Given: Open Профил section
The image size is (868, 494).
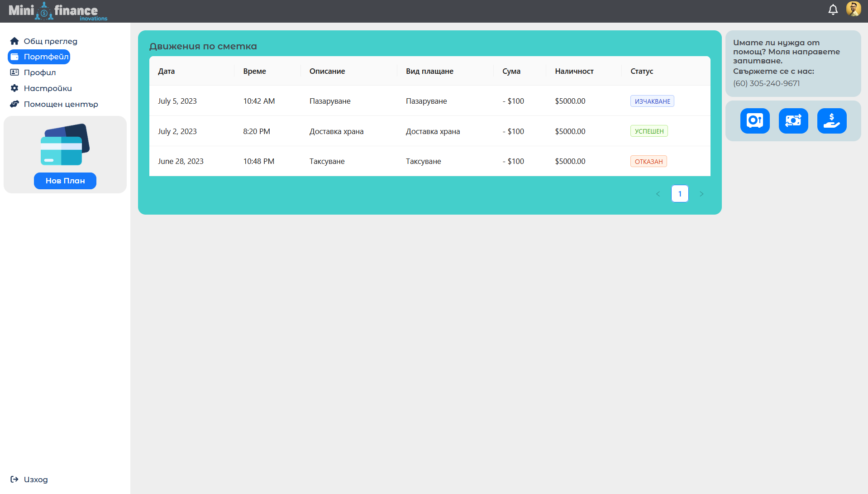Looking at the screenshot, I should pos(40,72).
